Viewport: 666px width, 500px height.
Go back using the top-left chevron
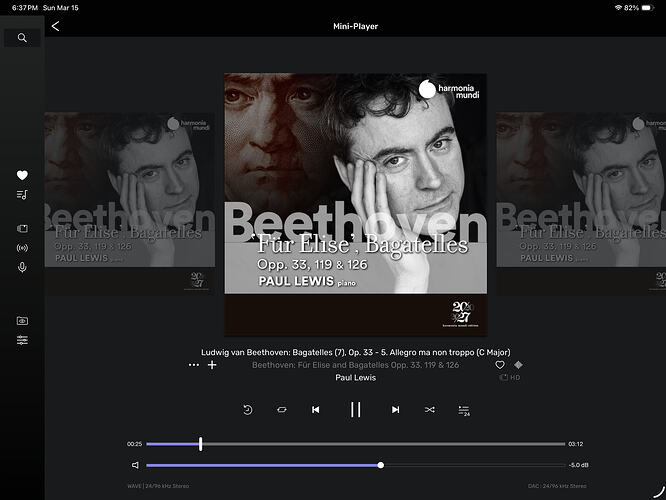[55, 26]
